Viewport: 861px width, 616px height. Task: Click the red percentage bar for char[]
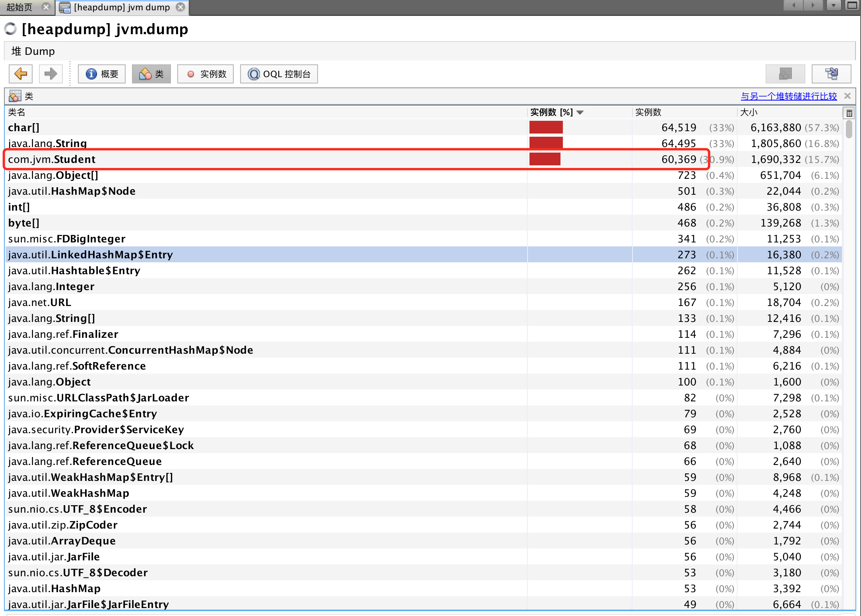point(546,128)
